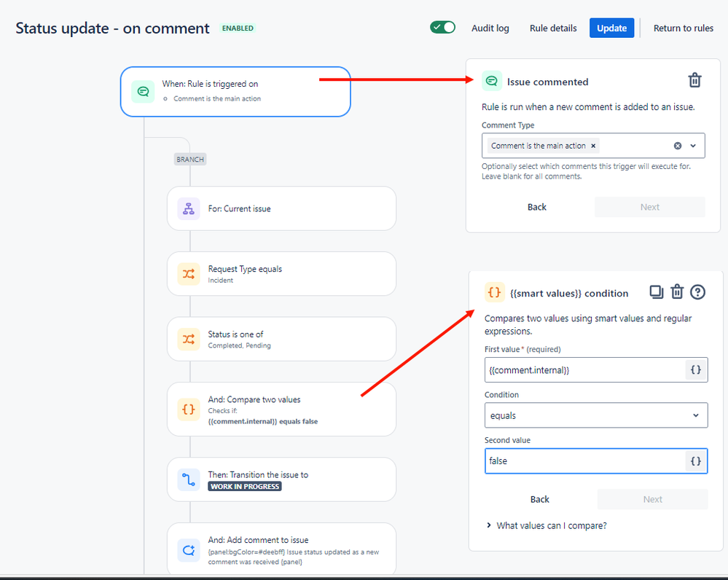Remove 'Comment is the main action' tag

click(593, 146)
